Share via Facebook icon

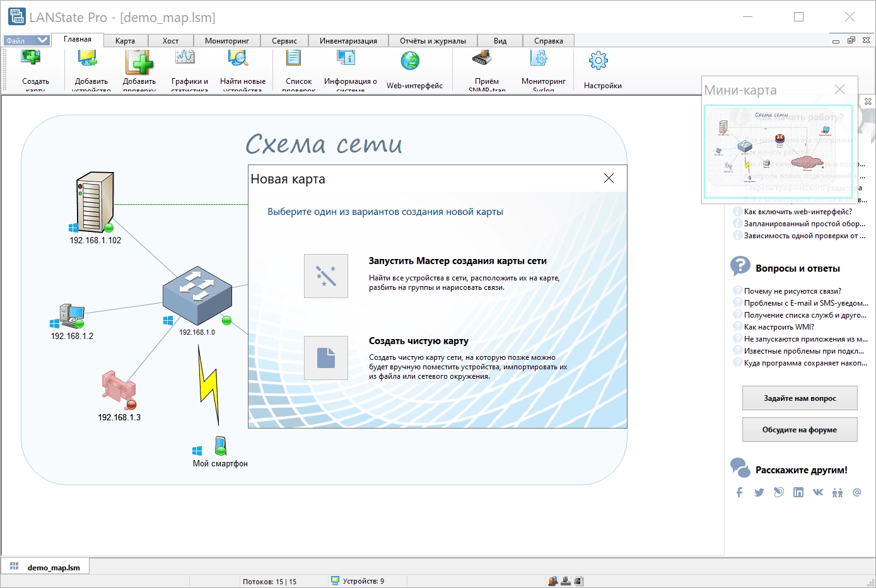(740, 492)
